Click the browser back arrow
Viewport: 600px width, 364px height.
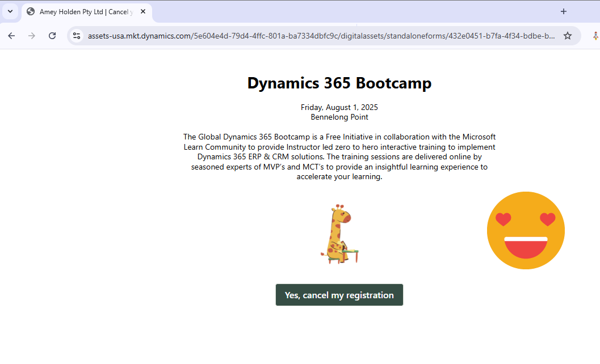pyautogui.click(x=11, y=36)
